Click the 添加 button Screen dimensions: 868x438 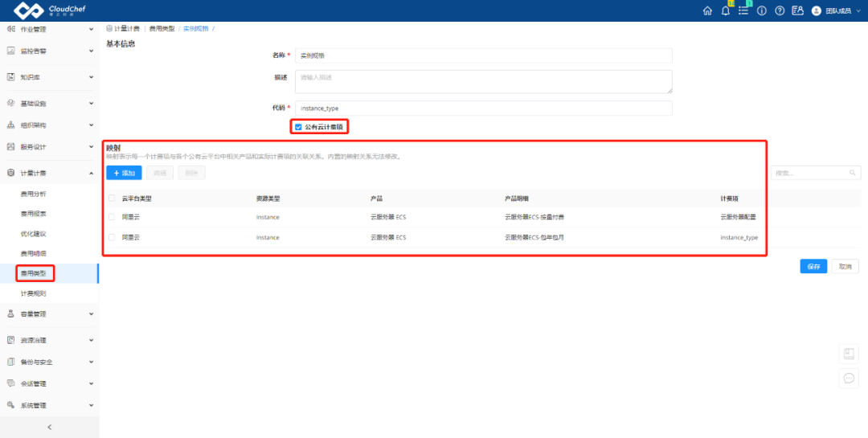[124, 173]
